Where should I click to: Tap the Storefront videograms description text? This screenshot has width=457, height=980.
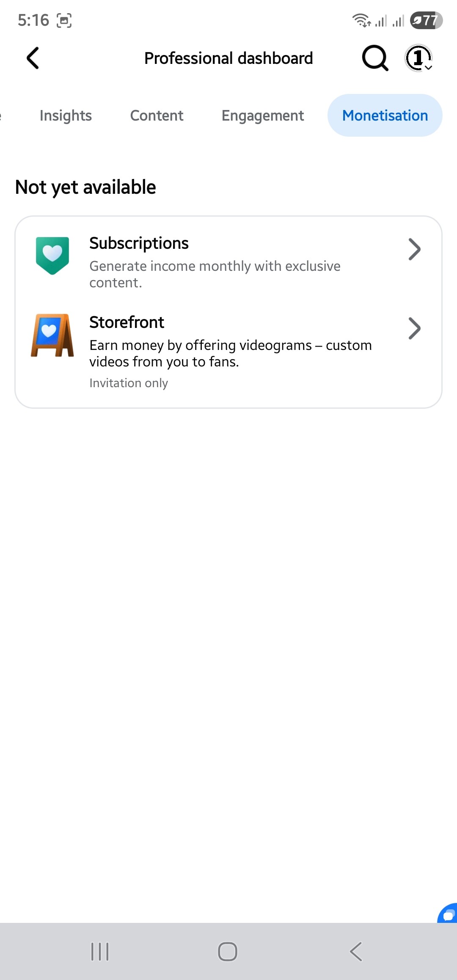coord(230,353)
